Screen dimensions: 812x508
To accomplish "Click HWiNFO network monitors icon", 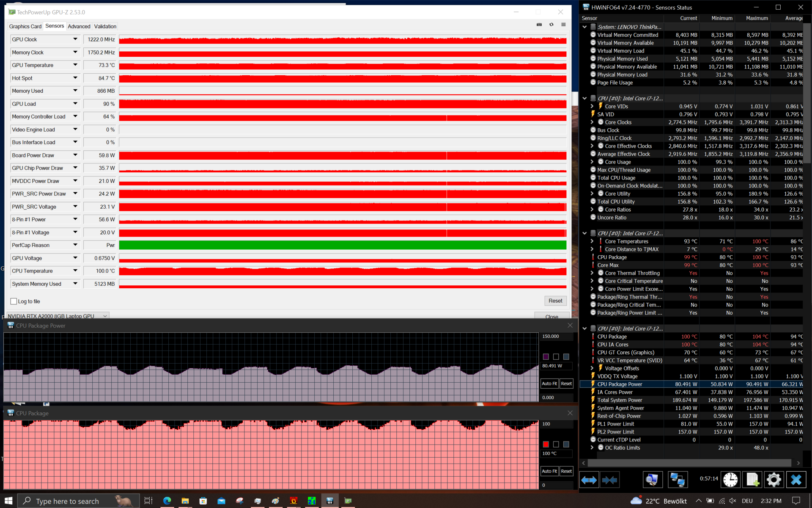I will click(678, 480).
